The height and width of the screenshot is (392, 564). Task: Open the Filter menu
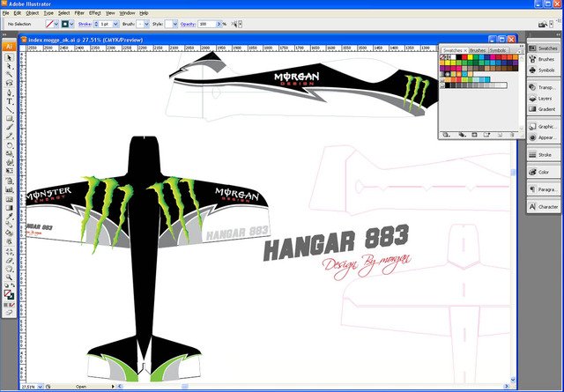click(x=79, y=13)
